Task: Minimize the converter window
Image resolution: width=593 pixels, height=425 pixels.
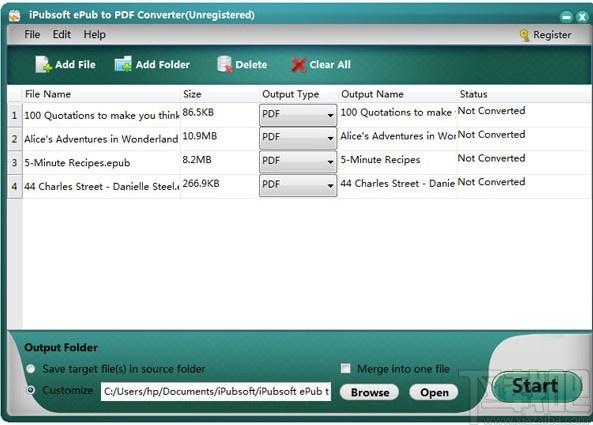Action: (x=566, y=17)
